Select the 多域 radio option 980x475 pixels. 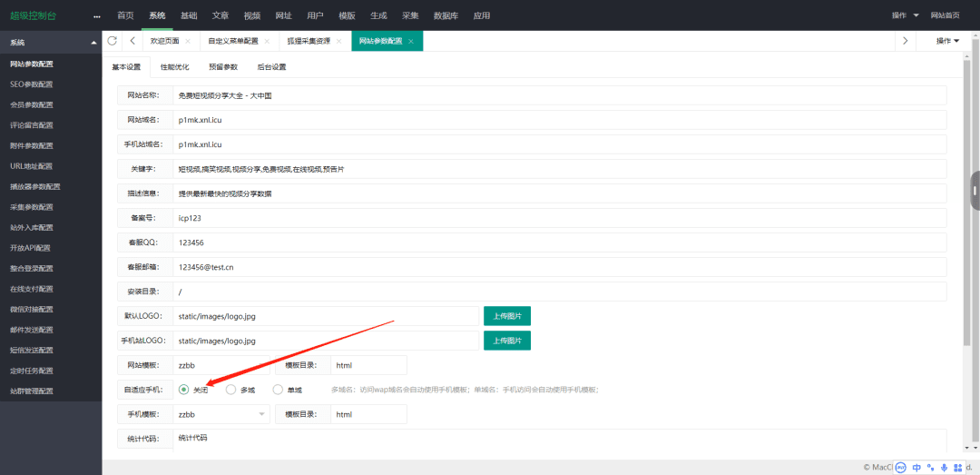(x=231, y=390)
